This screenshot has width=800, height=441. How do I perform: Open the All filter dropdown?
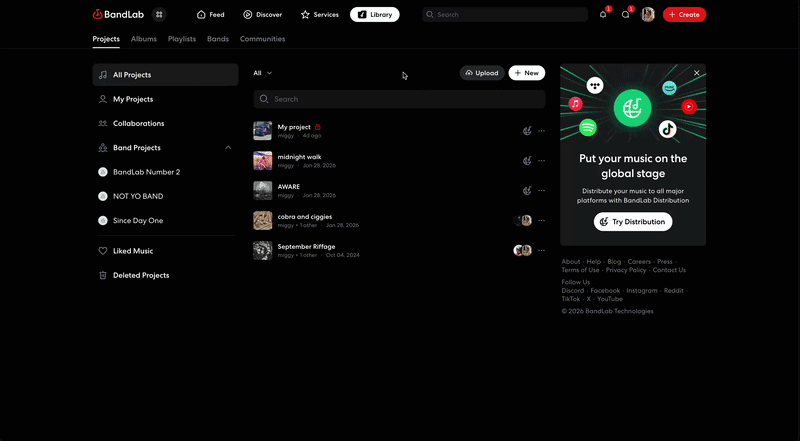[x=262, y=73]
